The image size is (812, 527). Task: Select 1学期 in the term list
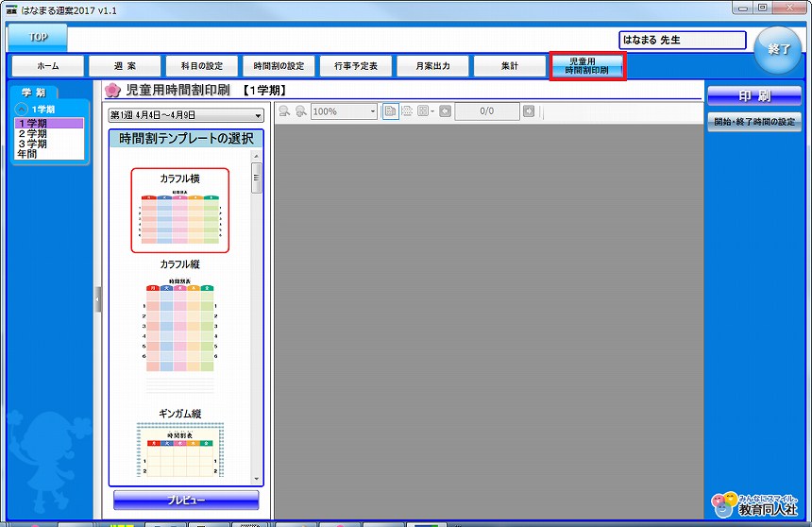[49, 124]
